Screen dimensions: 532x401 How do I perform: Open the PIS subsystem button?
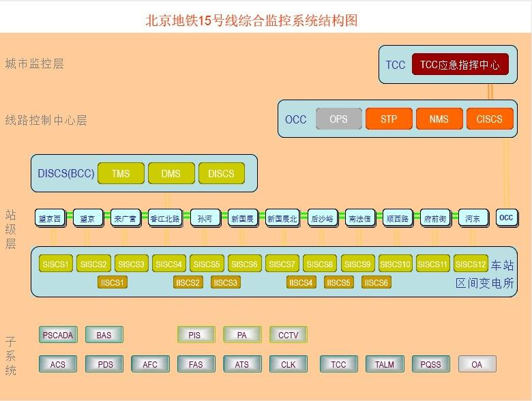[196, 335]
